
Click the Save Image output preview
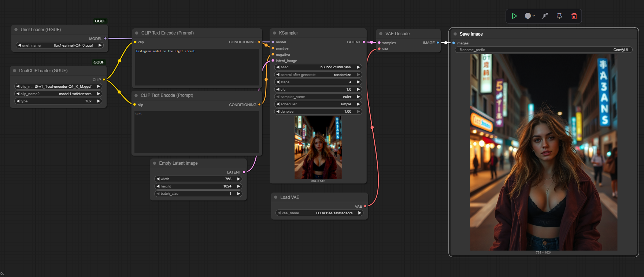click(544, 152)
